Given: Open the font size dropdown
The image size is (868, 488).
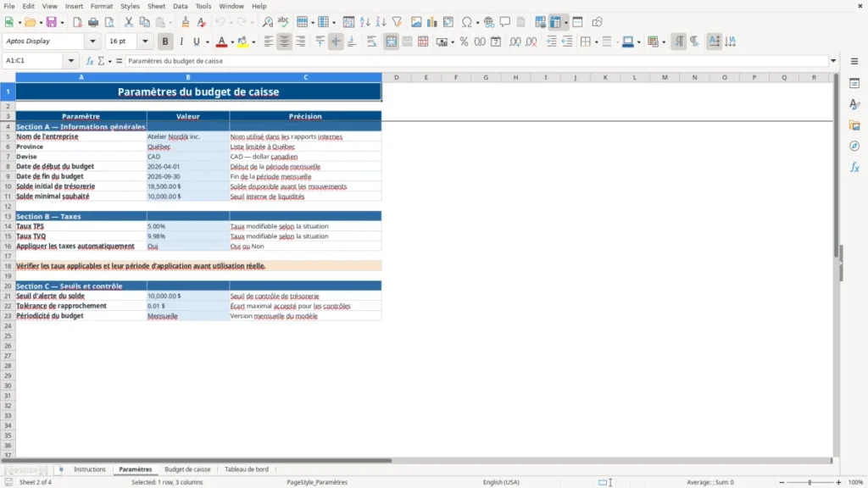Looking at the screenshot, I should [145, 41].
